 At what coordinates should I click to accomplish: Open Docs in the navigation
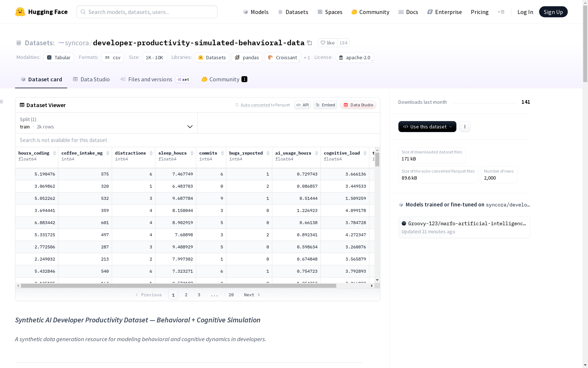408,12
